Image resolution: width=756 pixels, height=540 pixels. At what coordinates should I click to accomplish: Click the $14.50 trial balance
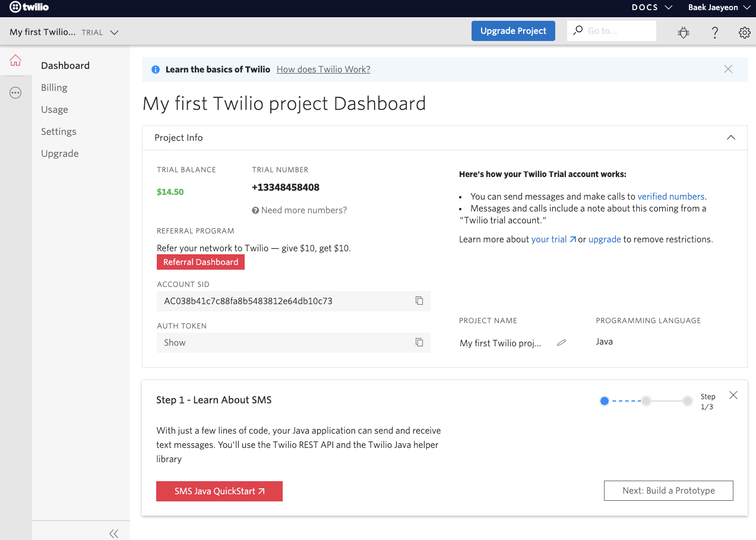click(x=170, y=192)
